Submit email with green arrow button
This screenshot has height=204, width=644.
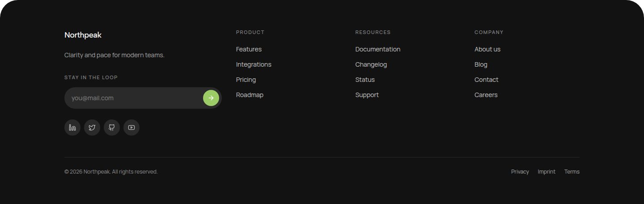(x=211, y=98)
